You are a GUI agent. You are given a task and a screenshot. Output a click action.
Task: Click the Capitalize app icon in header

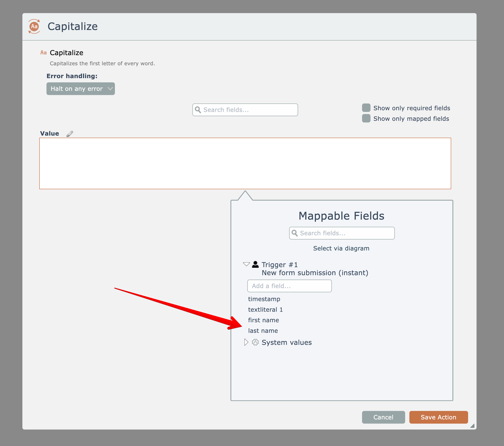34,26
